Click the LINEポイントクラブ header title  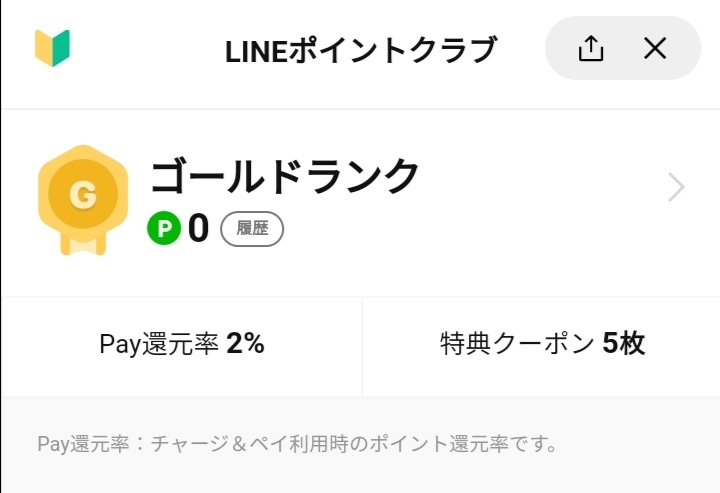pyautogui.click(x=360, y=49)
